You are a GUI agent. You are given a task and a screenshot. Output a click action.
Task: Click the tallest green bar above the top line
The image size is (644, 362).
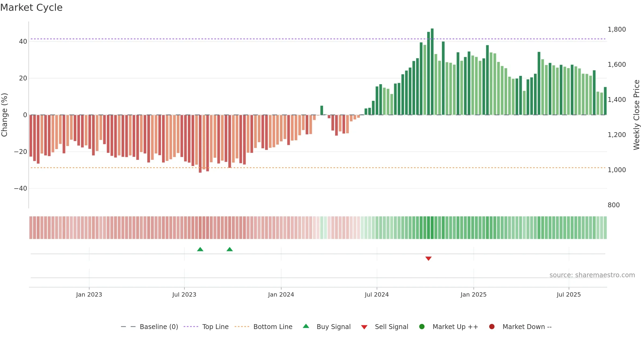(432, 72)
